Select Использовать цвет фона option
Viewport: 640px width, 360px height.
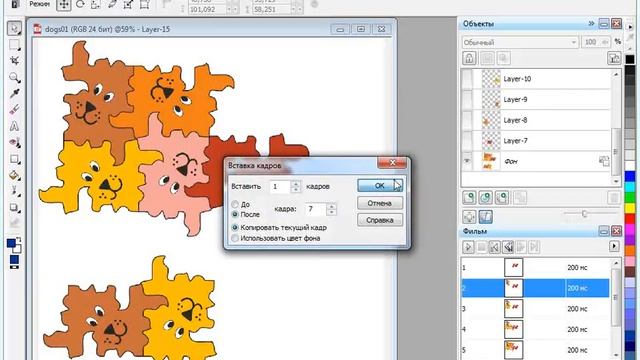[x=235, y=238]
